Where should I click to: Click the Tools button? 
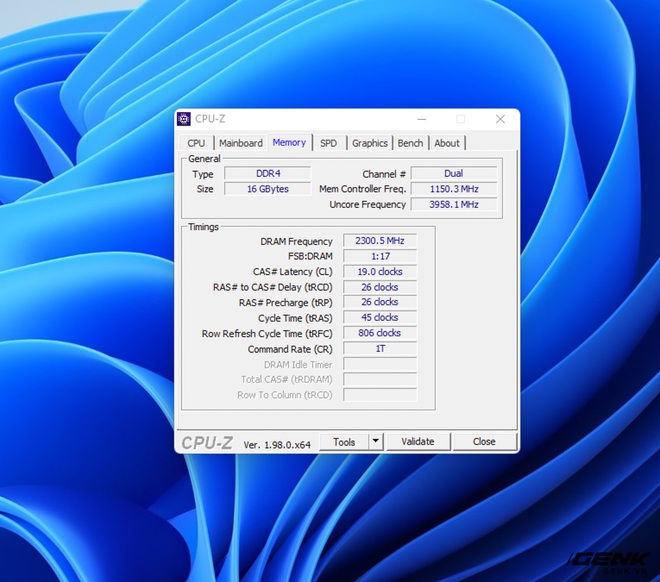tap(344, 442)
